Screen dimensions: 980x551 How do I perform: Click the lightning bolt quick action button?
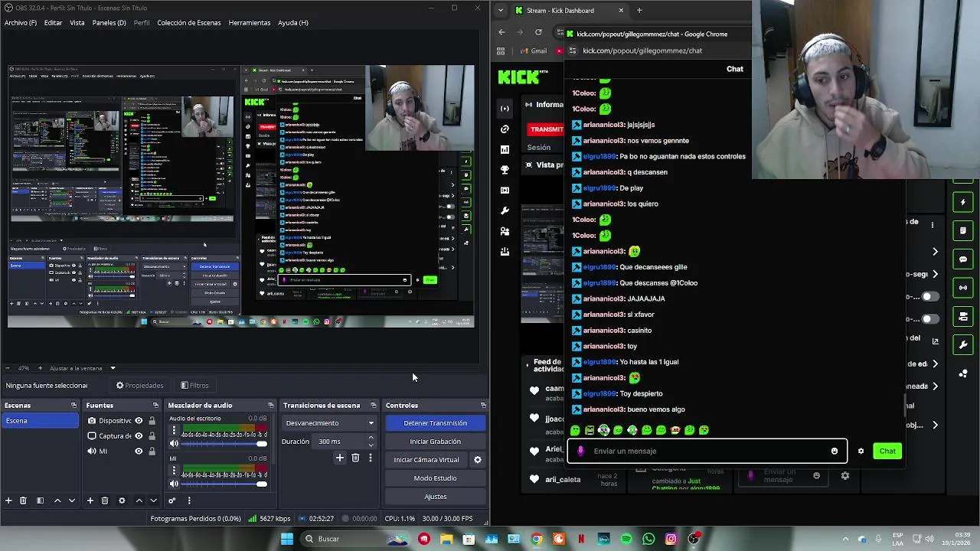click(x=963, y=202)
